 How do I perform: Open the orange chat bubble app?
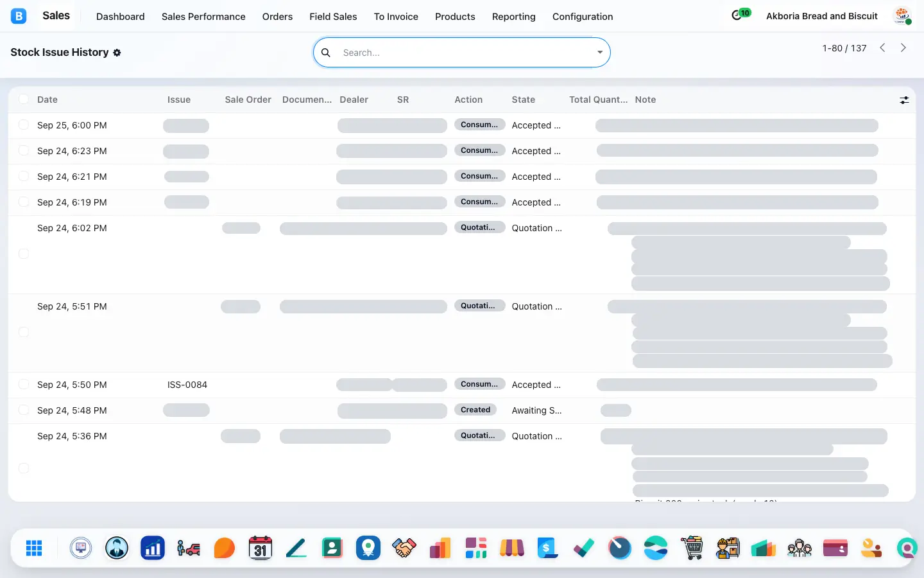point(225,548)
